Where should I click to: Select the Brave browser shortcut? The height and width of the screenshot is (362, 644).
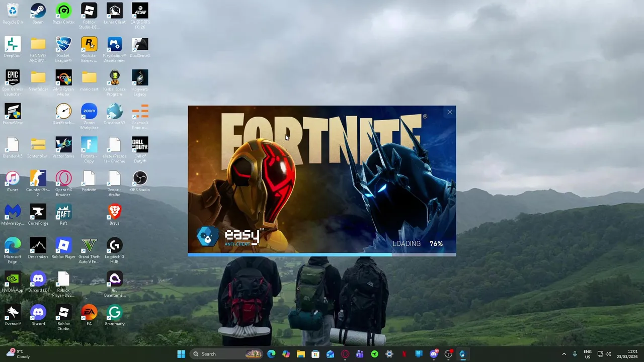pyautogui.click(x=115, y=215)
